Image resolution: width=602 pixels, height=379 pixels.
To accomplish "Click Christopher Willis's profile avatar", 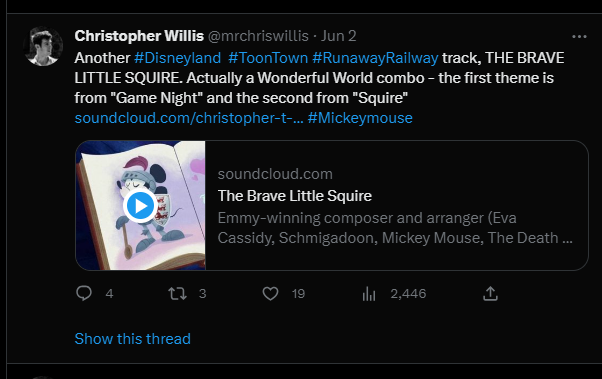I will click(x=43, y=46).
